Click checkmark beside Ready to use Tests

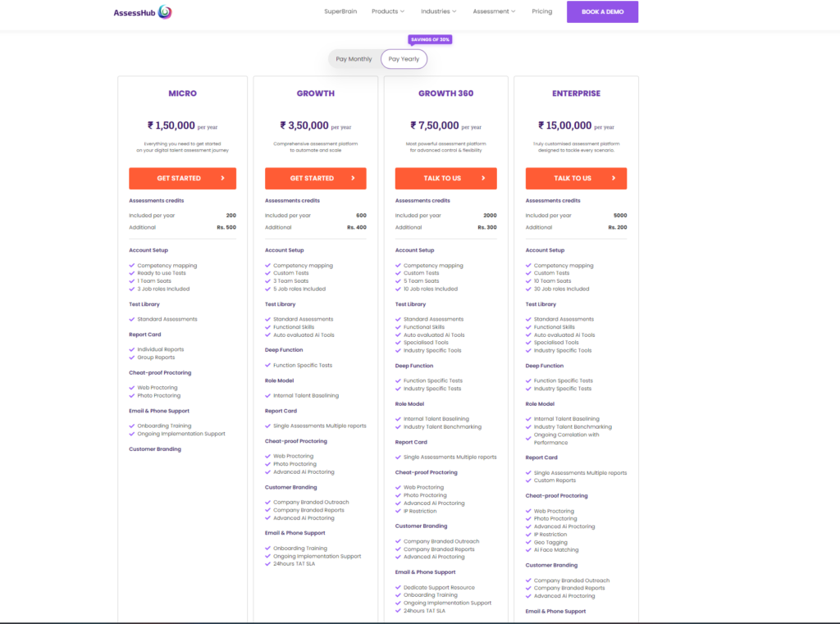[132, 273]
